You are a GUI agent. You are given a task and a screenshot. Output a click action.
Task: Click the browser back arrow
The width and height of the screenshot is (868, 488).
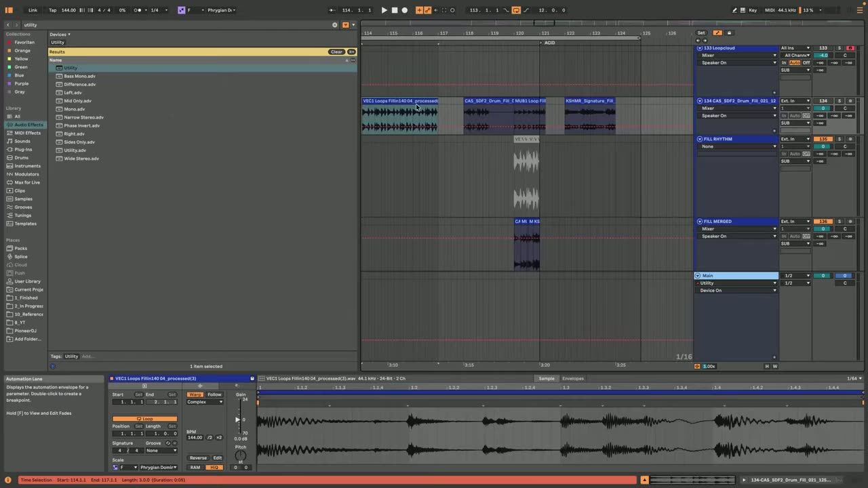8,25
